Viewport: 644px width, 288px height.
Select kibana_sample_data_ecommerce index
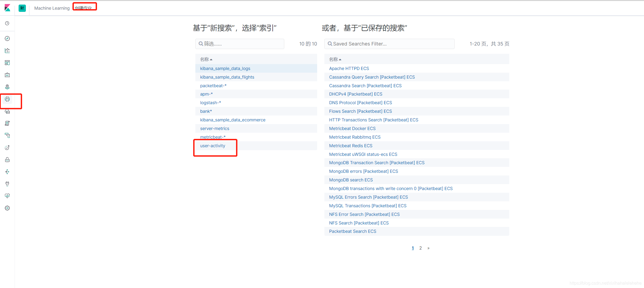pos(233,120)
